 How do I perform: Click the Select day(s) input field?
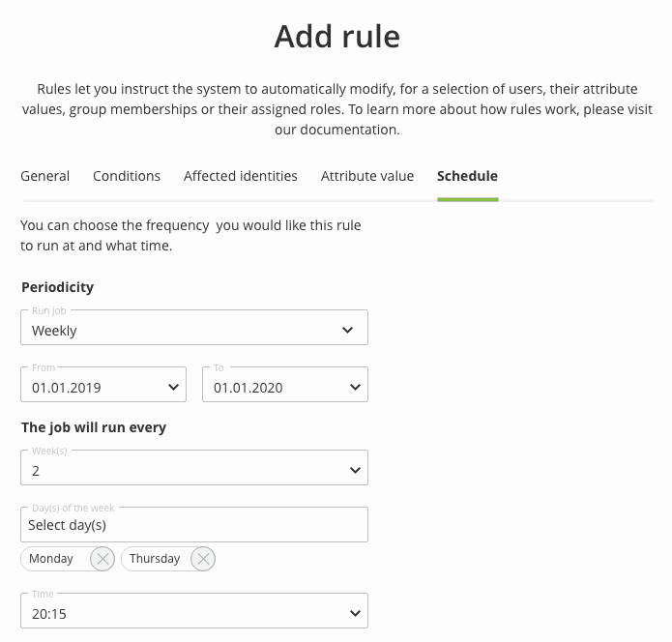pos(193,525)
